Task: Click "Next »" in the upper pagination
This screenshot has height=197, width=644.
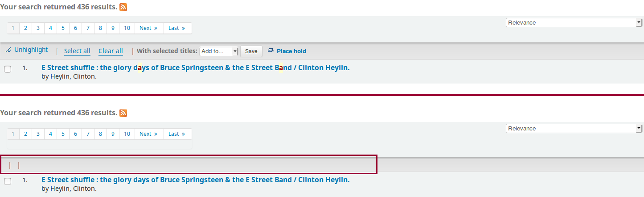Action: pyautogui.click(x=148, y=28)
